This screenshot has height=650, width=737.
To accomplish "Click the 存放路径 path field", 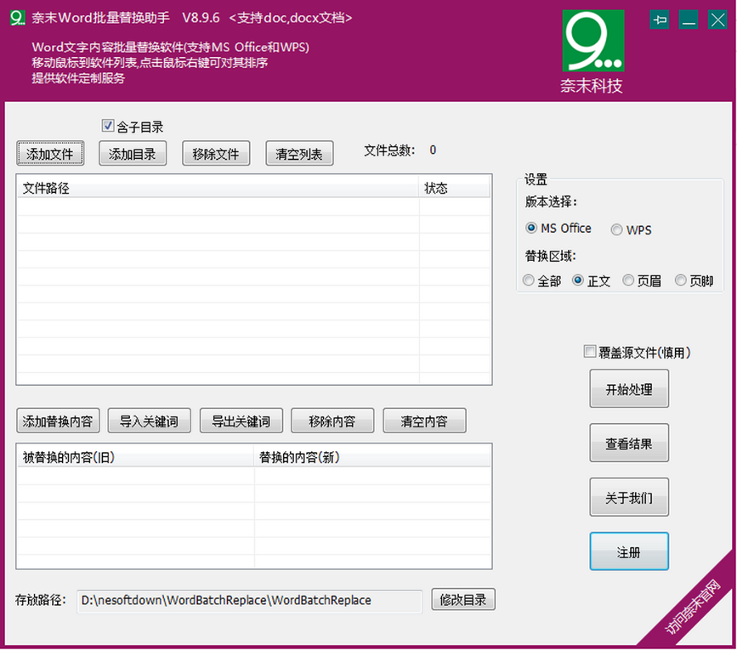I will [x=250, y=601].
